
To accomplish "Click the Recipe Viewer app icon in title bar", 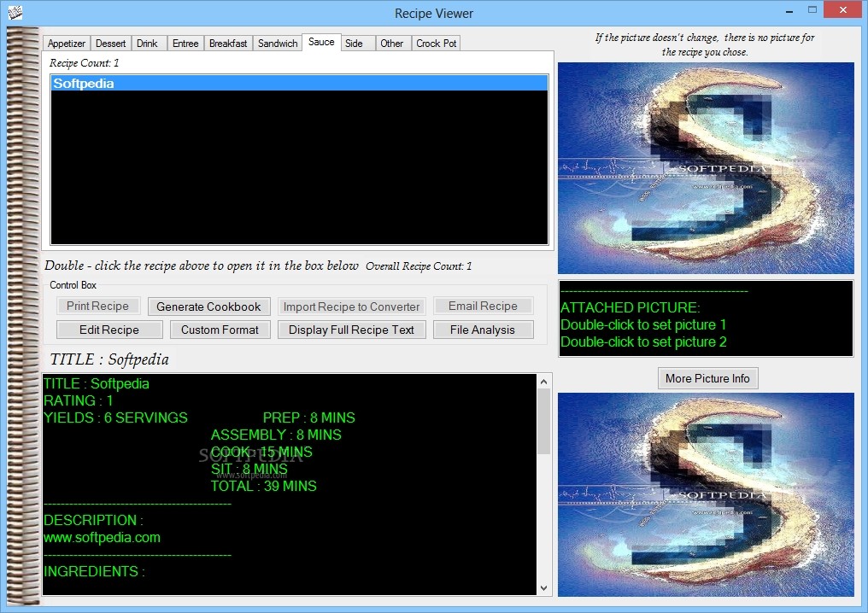I will click(x=15, y=12).
